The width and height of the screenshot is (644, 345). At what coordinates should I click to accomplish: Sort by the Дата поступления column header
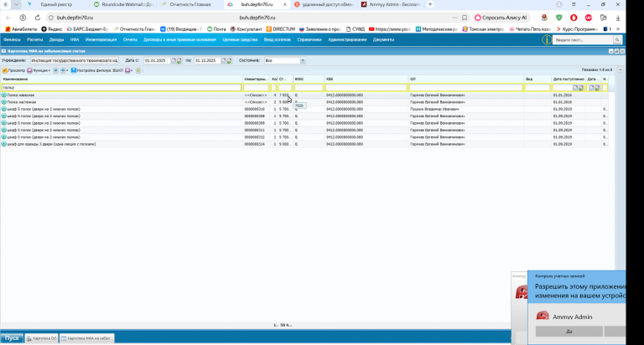pos(569,79)
